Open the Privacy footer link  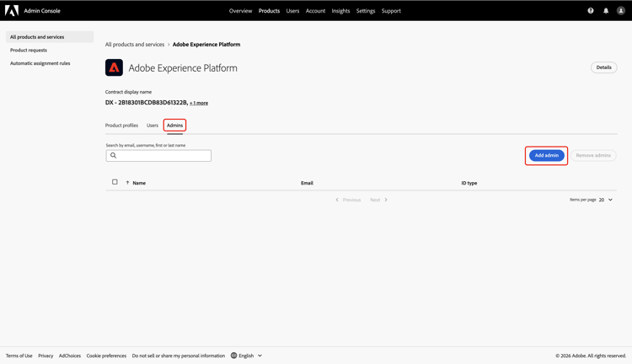pyautogui.click(x=46, y=356)
